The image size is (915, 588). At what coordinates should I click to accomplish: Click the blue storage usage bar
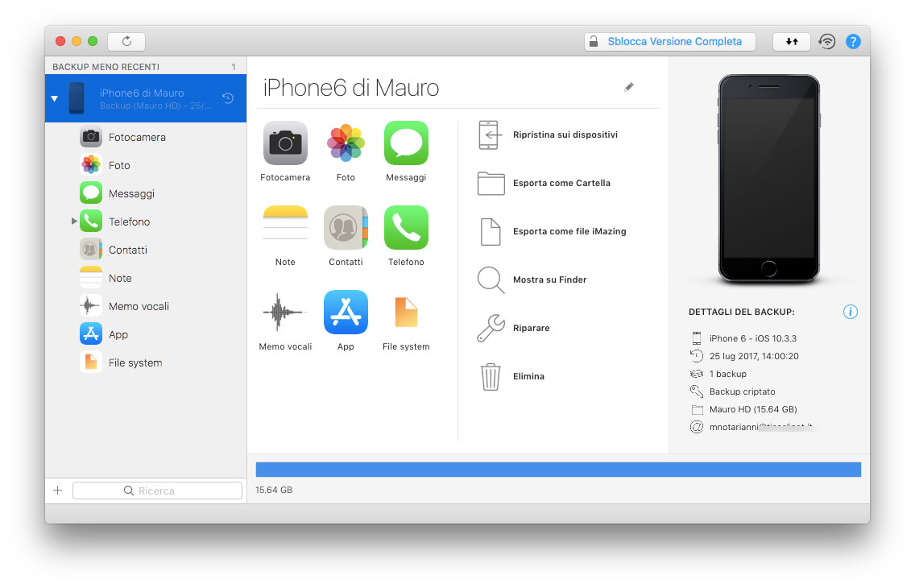(x=558, y=470)
